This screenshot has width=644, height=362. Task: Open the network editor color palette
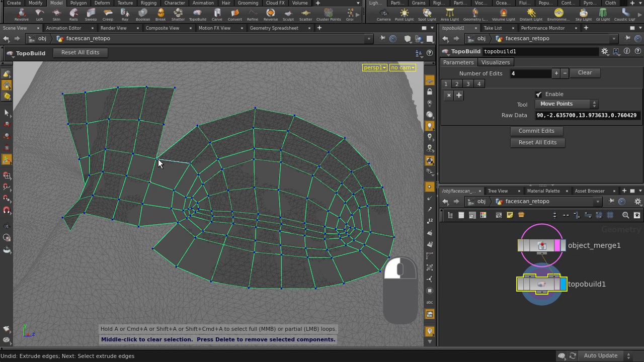point(482,215)
